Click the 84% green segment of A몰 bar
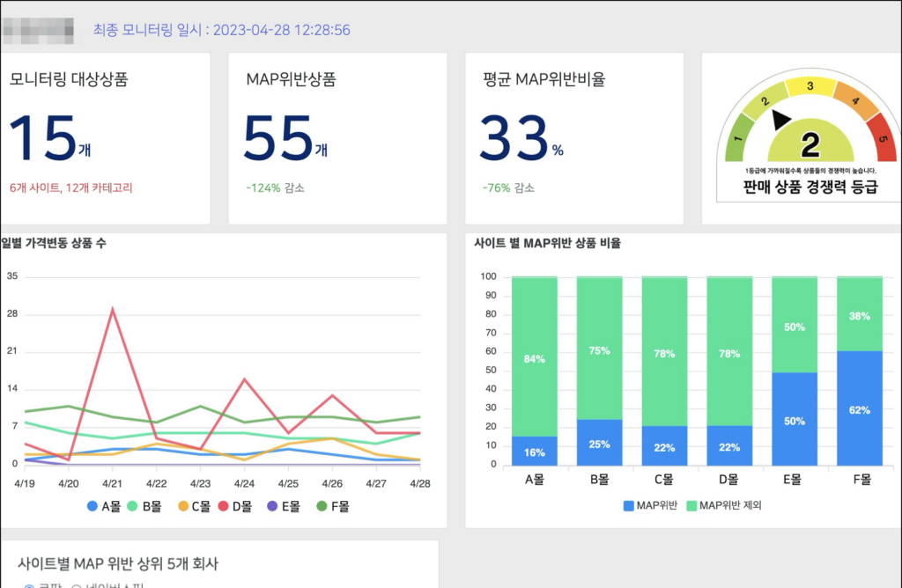Screen dimensions: 902x588 tap(534, 358)
